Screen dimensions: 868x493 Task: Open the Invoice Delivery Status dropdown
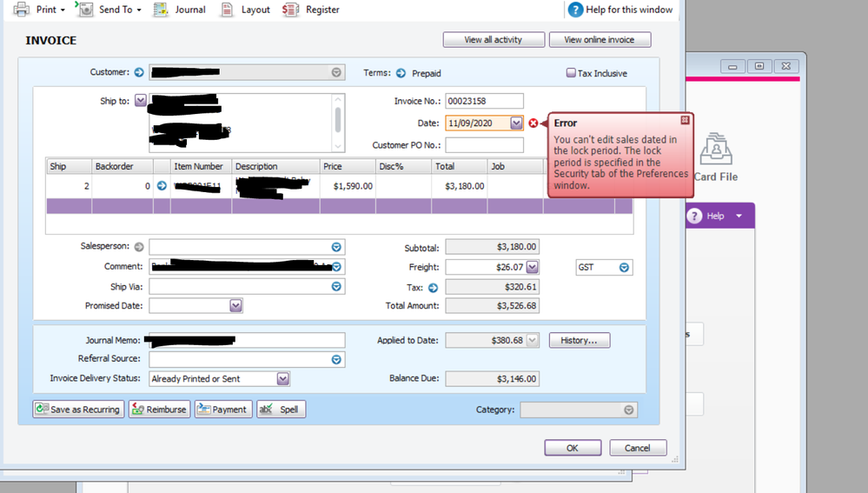pos(282,379)
